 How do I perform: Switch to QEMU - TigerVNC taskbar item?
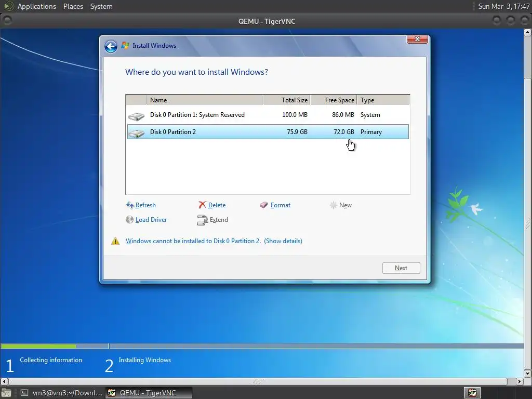click(149, 393)
